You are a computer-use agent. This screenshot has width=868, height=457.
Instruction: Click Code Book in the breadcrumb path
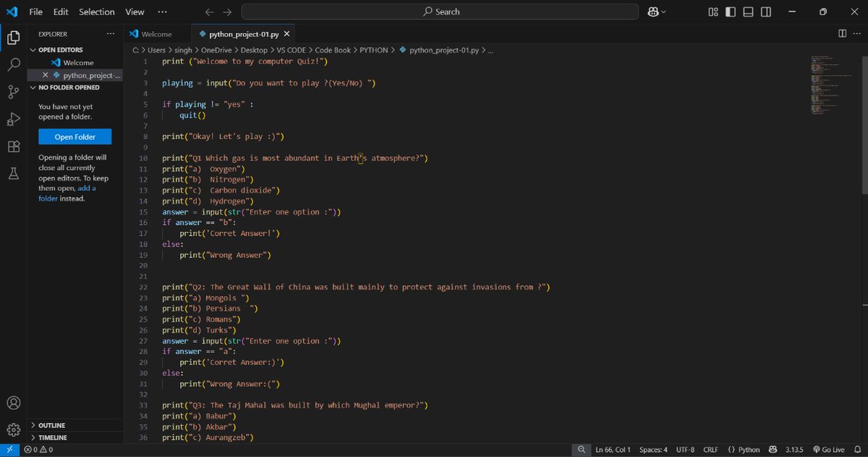pyautogui.click(x=333, y=51)
